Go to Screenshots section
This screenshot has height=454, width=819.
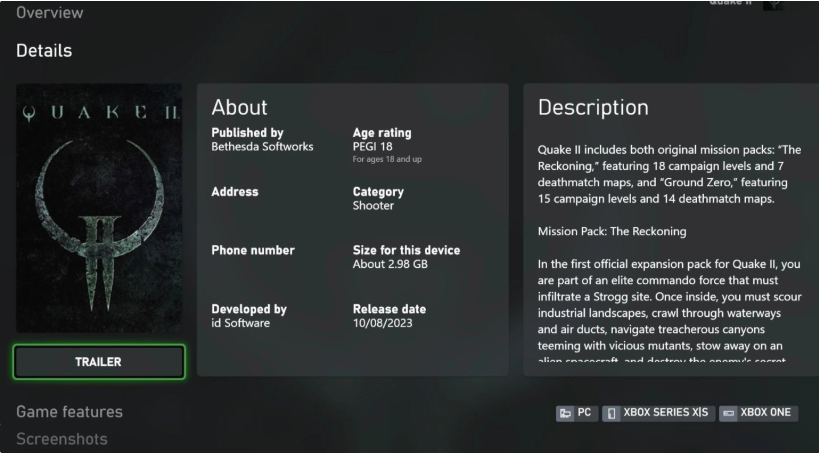click(x=62, y=439)
